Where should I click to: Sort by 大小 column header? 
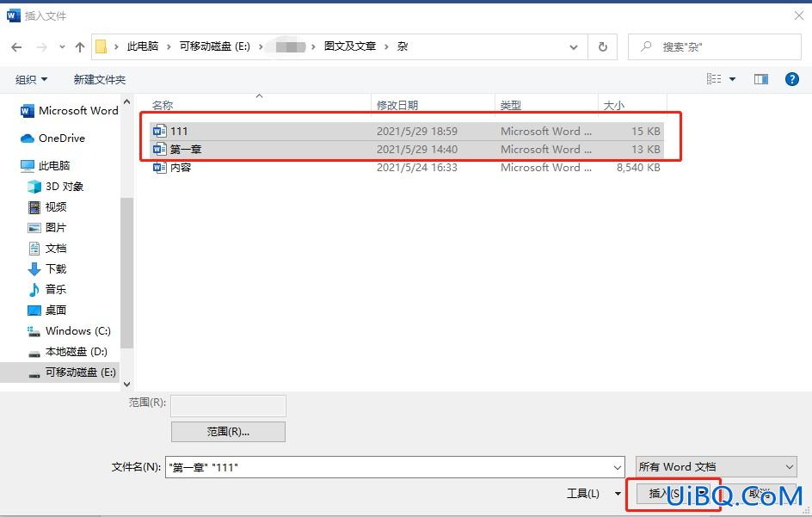(614, 106)
